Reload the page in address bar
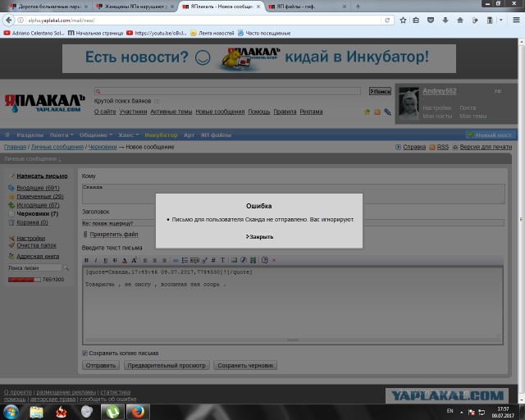525x420 pixels. (x=387, y=21)
